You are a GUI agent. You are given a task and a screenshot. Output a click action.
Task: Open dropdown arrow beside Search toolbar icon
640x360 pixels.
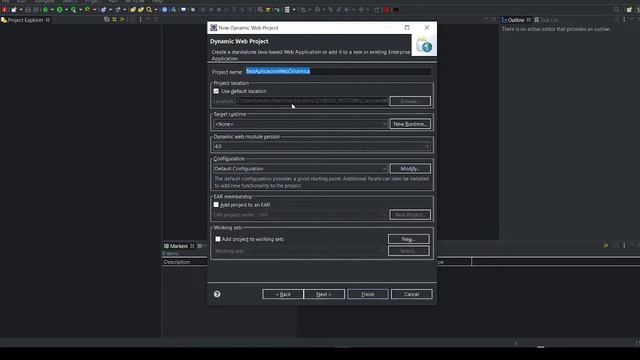point(156,10)
